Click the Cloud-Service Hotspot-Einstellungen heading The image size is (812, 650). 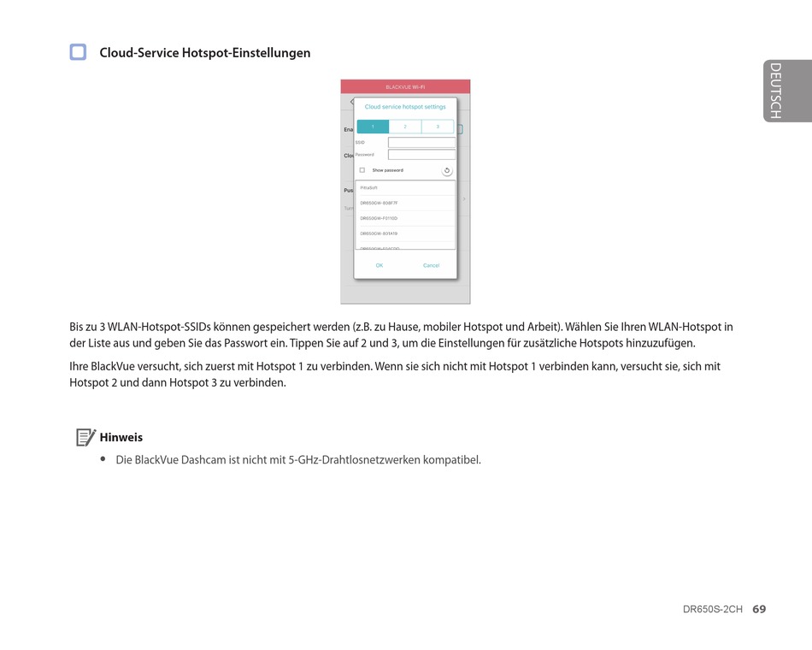pyautogui.click(x=204, y=53)
